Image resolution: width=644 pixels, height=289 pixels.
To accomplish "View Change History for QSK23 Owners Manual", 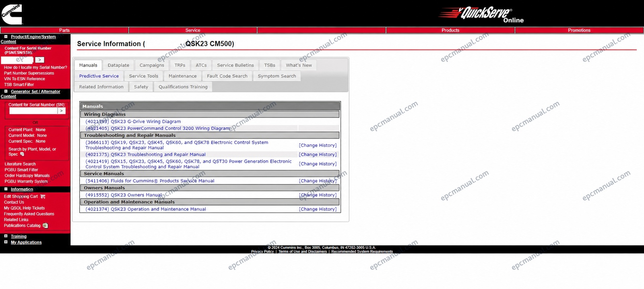I will [x=318, y=195].
